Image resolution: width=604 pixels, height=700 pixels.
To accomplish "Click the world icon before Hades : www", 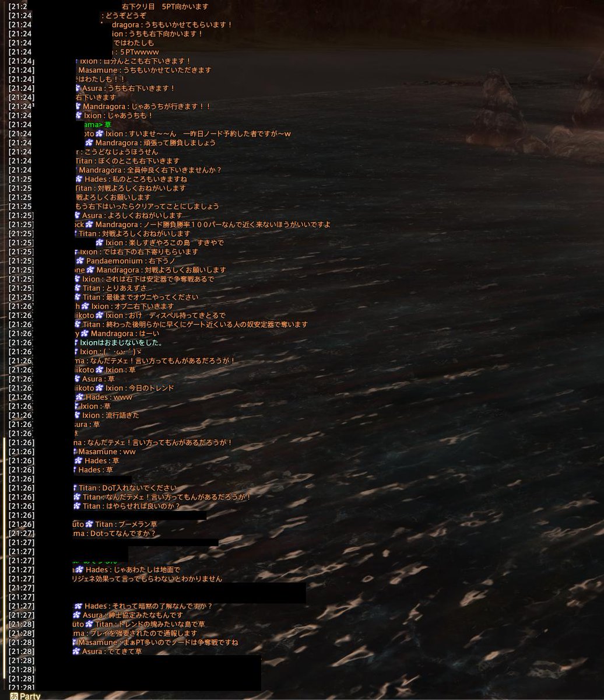I will pos(79,397).
